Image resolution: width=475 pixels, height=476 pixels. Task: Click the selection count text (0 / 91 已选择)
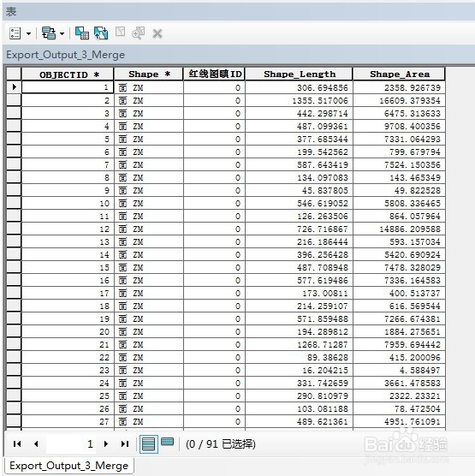point(221,444)
